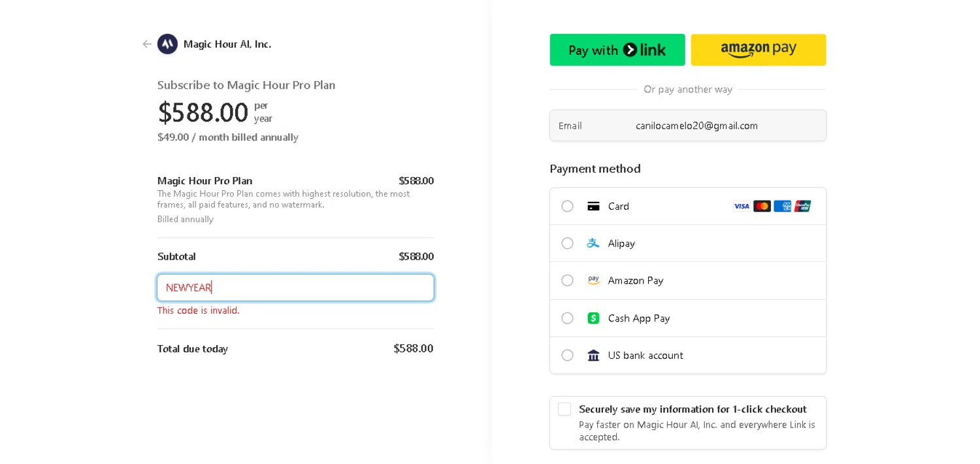This screenshot has height=464, width=980.
Task: Click the 'Payment method' heading
Action: point(595,169)
